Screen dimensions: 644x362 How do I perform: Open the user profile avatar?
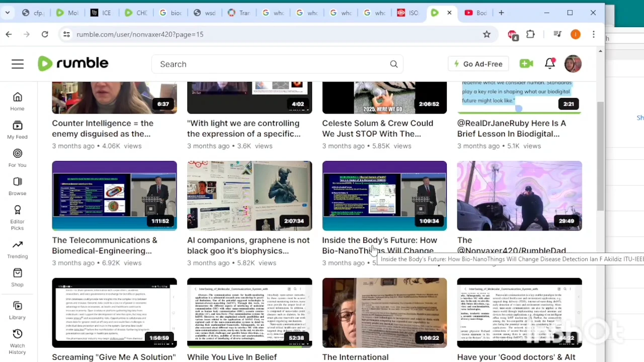573,64
